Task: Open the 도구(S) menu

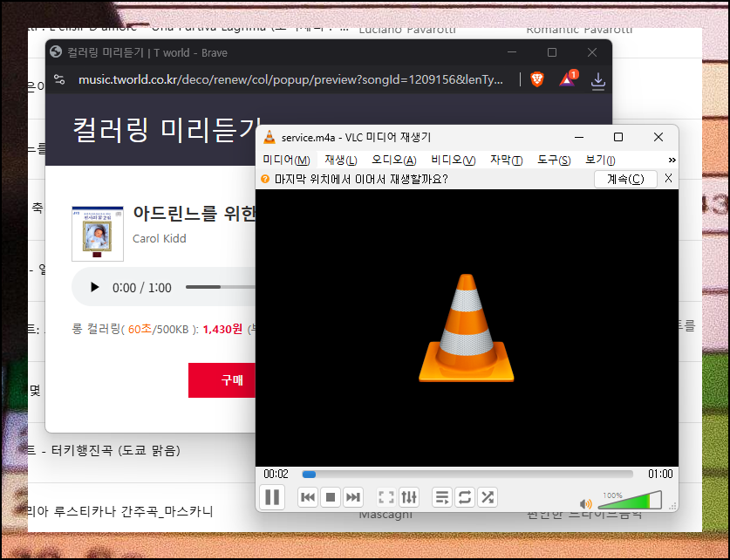Action: click(x=554, y=160)
